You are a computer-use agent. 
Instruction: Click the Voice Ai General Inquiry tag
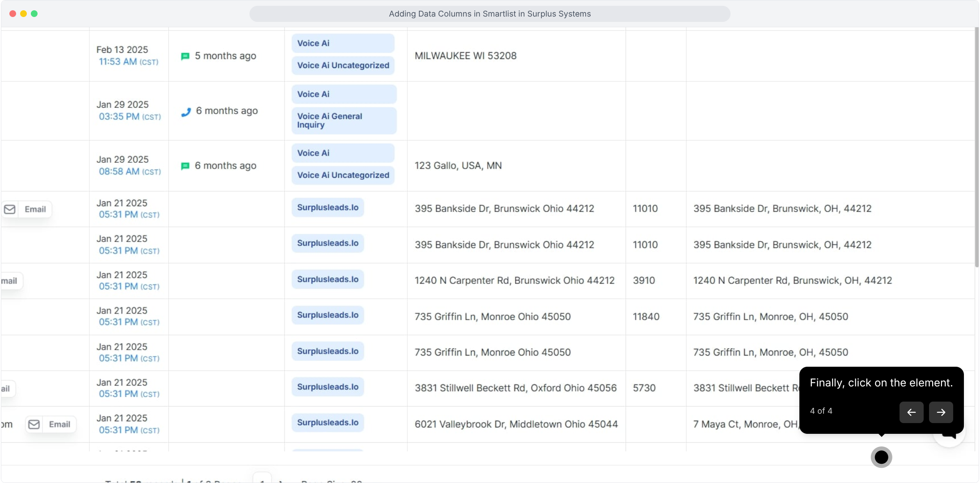click(x=343, y=121)
